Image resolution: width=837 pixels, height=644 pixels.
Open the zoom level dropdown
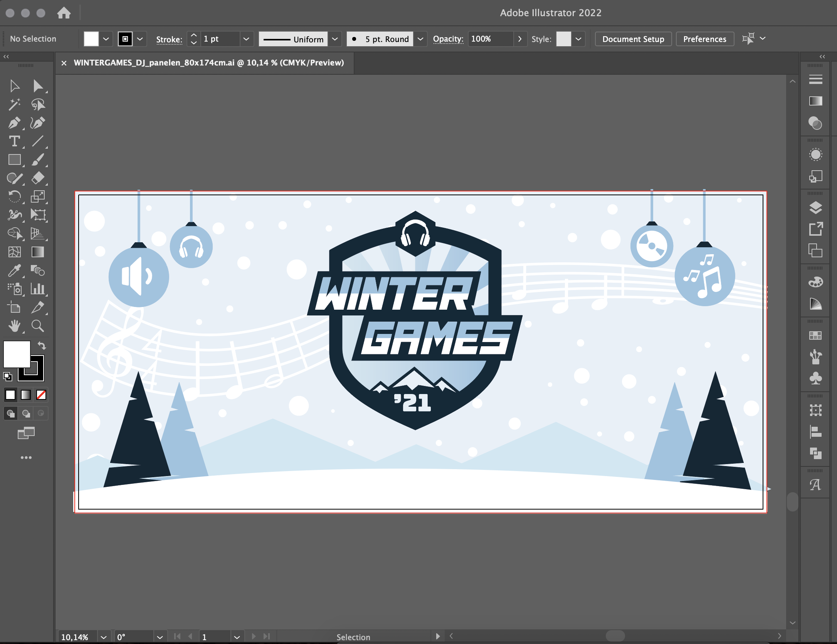click(x=103, y=637)
